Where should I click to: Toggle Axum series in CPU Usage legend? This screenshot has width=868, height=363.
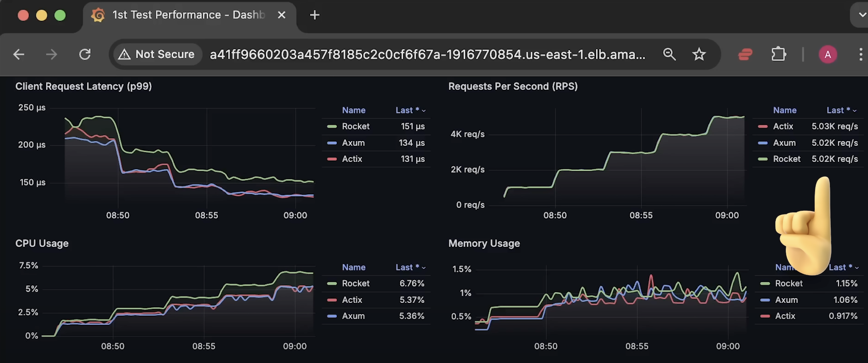tap(353, 316)
